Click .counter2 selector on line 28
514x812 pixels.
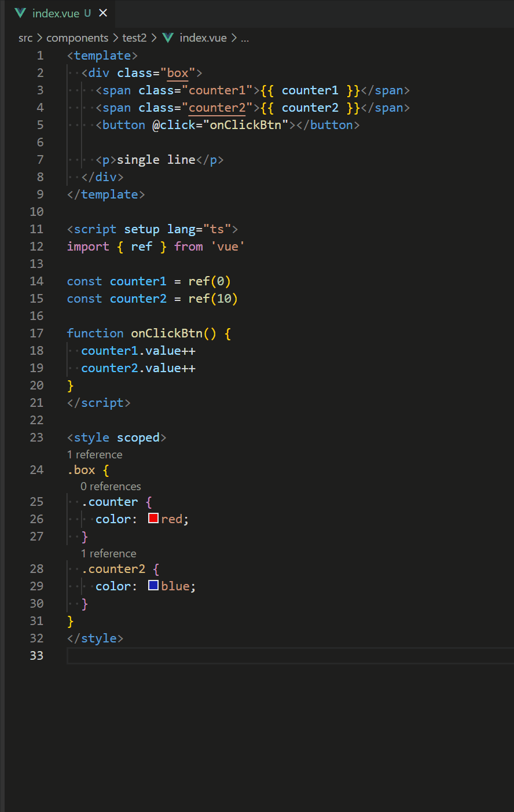(x=113, y=569)
